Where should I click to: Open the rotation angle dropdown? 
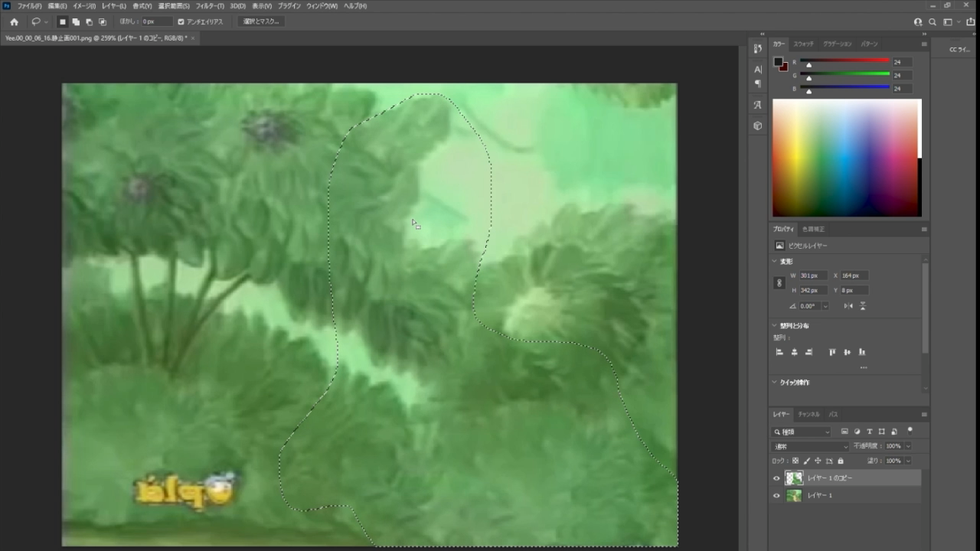click(825, 306)
